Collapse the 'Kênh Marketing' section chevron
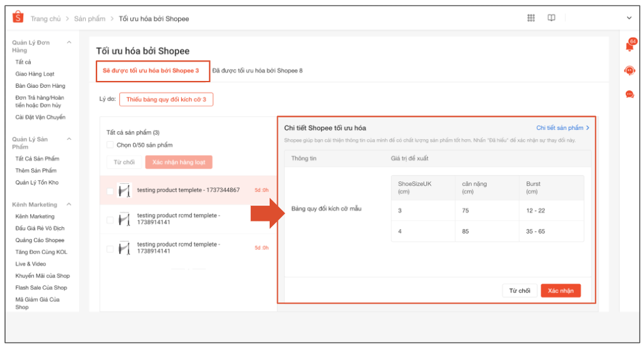 point(69,205)
